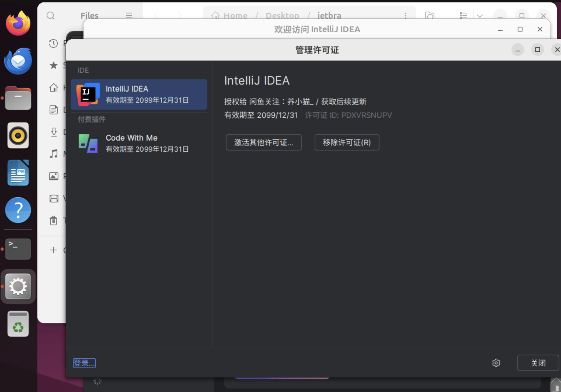Click plus Other Locations in Files sidebar
The height and width of the screenshot is (392, 561).
(53, 250)
